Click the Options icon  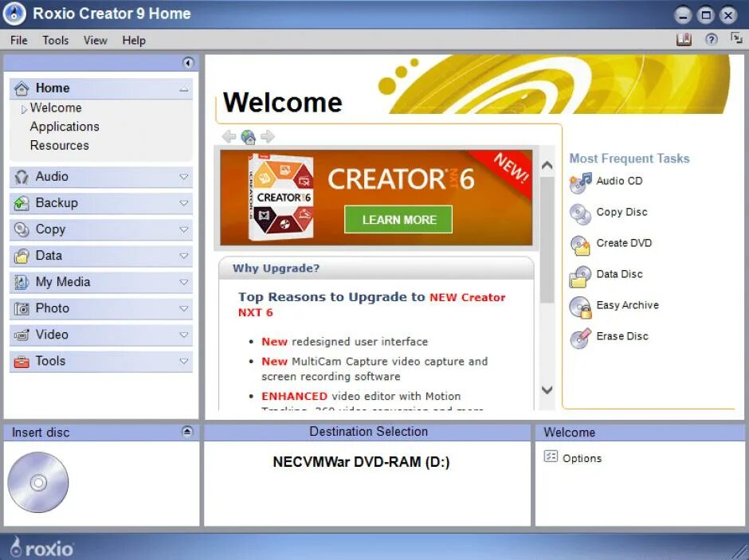pyautogui.click(x=551, y=457)
